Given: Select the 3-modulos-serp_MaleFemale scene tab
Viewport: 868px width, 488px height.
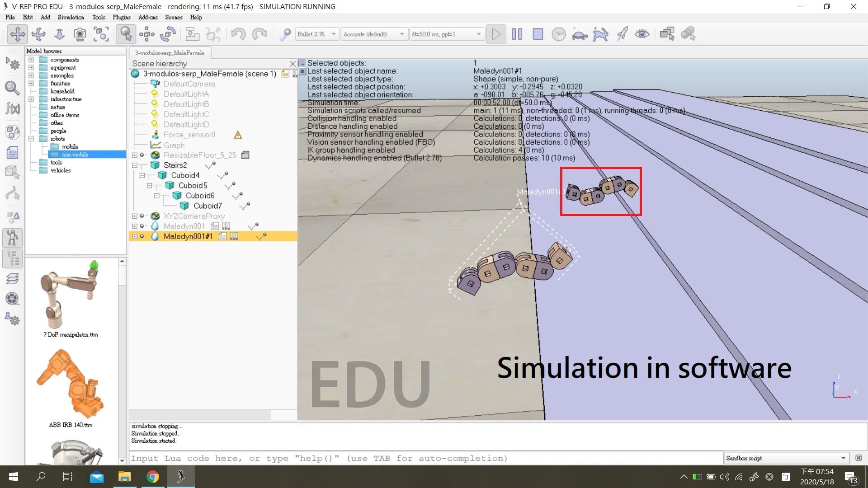Looking at the screenshot, I should click(170, 53).
